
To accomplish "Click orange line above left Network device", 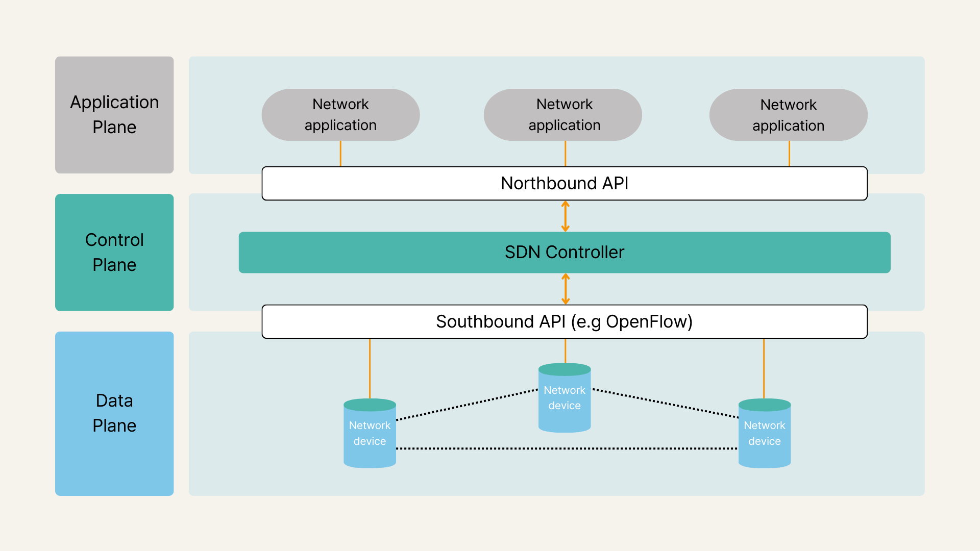I will point(370,368).
